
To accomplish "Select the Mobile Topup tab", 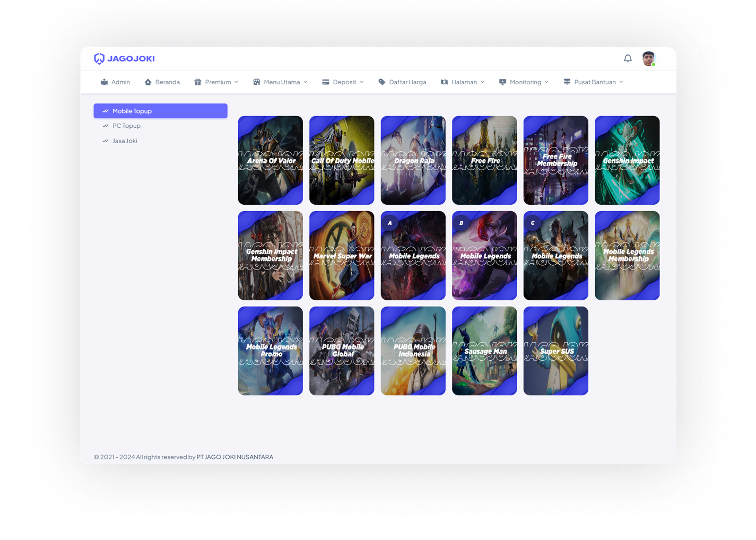I will click(161, 111).
